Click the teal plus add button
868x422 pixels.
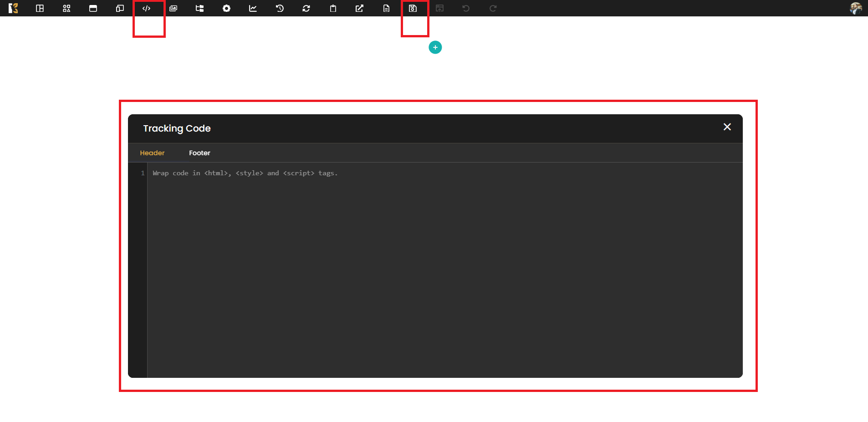[435, 47]
